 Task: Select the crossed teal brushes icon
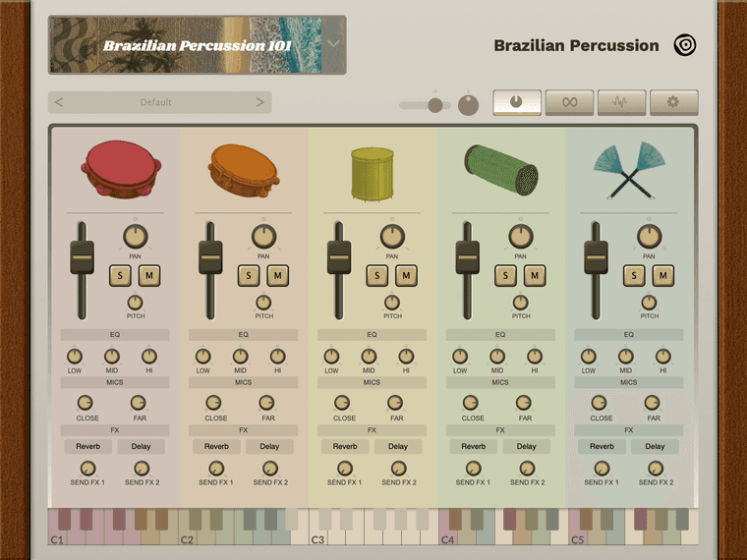pos(629,169)
